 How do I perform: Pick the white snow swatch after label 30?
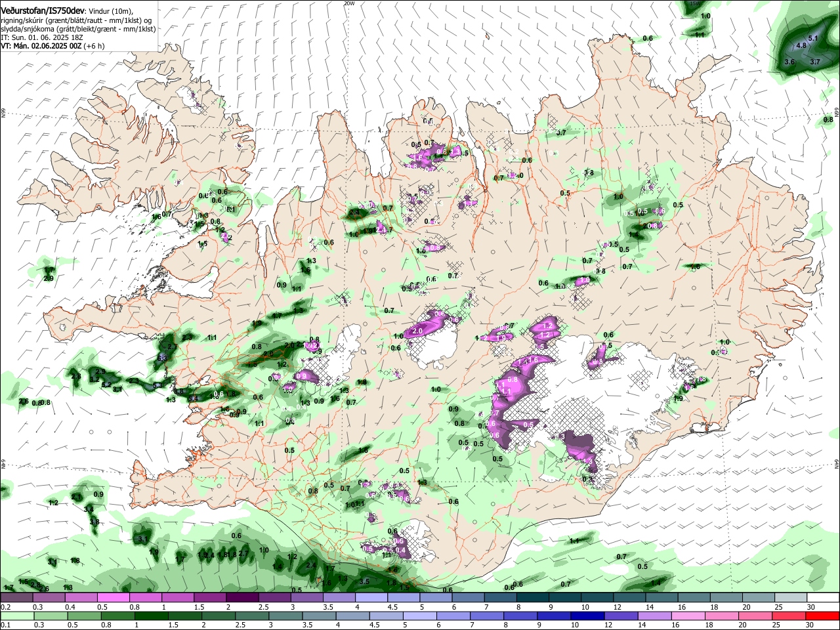click(x=823, y=597)
